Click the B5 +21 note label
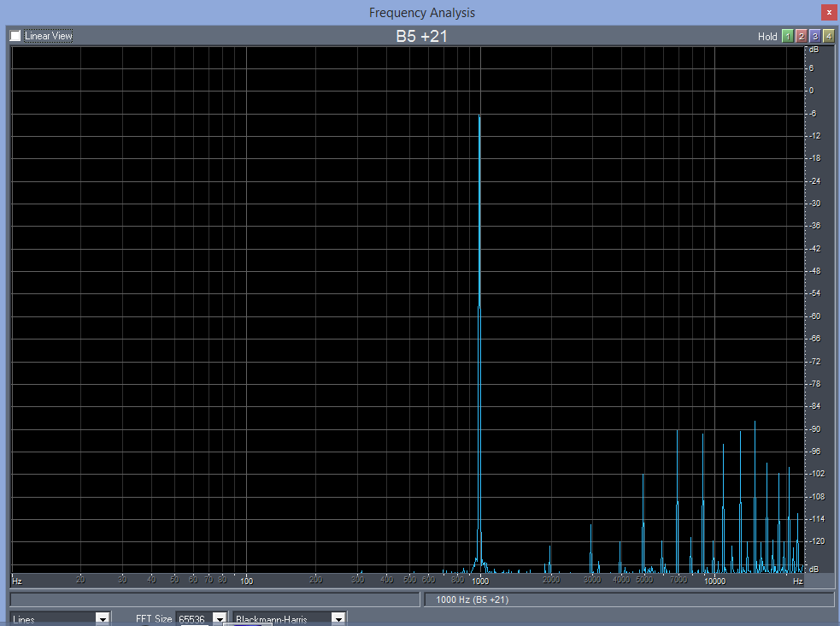Image resolution: width=840 pixels, height=626 pixels. pyautogui.click(x=421, y=36)
